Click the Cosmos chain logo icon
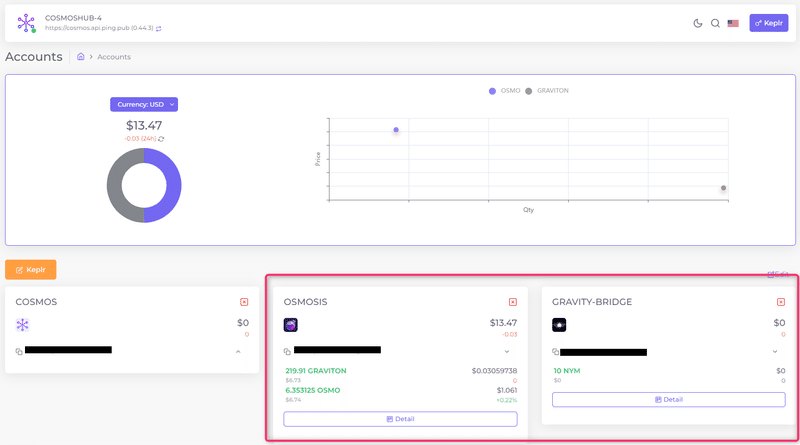Image resolution: width=800 pixels, height=445 pixels. pos(22,325)
